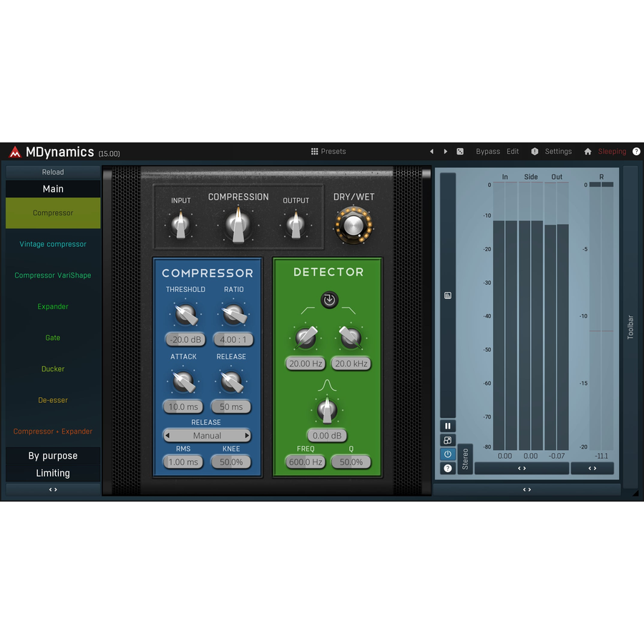This screenshot has width=644, height=644.
Task: Click the high-pass filter shape icon
Action: (x=308, y=310)
